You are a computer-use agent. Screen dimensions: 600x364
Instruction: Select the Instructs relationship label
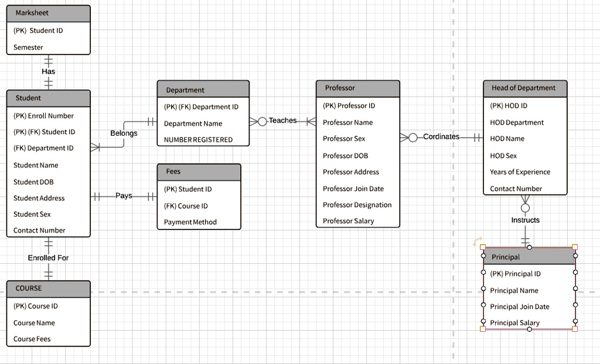point(525,220)
